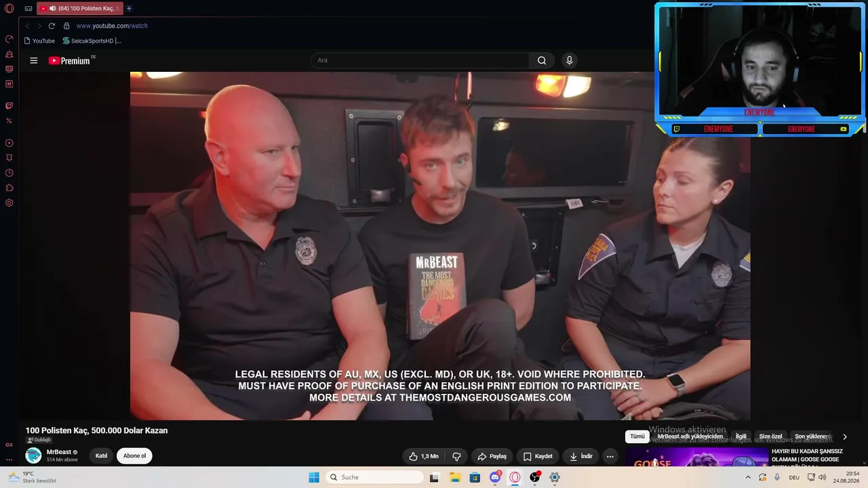Open Microsoft Store from the taskbar

475,477
